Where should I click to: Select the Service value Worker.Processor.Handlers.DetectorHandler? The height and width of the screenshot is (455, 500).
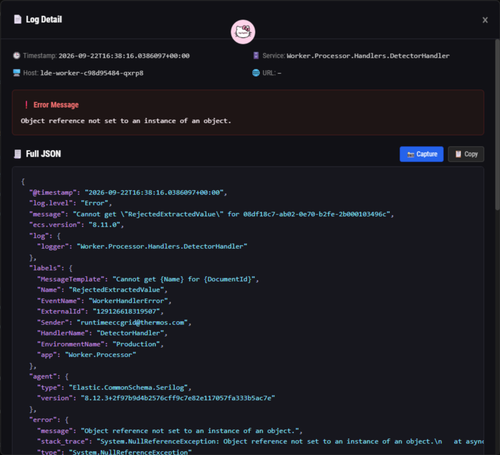[368, 56]
